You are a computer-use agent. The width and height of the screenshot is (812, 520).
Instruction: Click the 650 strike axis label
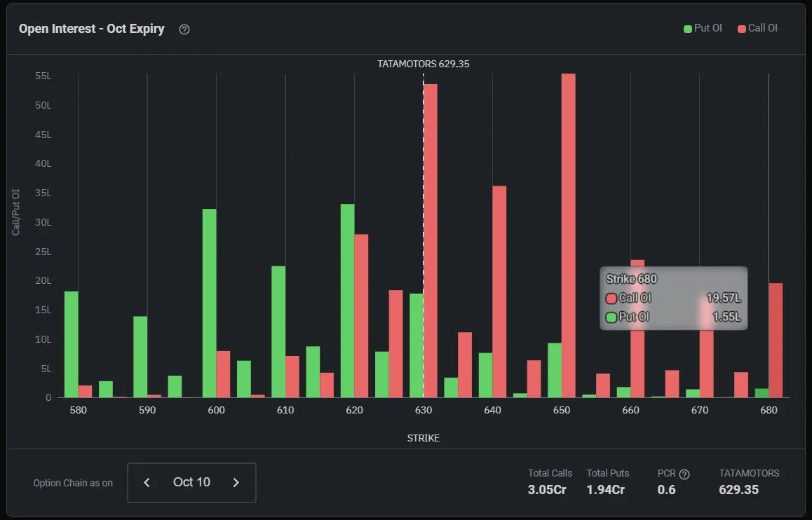pos(562,410)
